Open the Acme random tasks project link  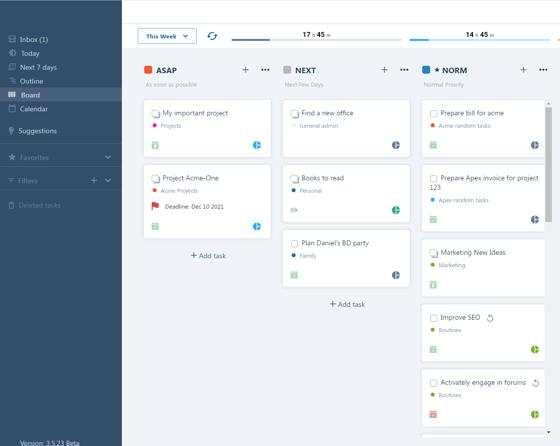tap(464, 126)
